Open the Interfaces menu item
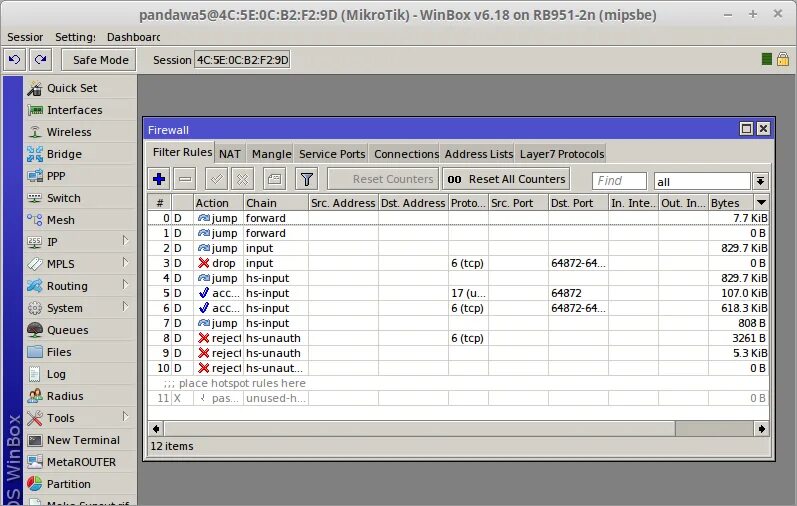The height and width of the screenshot is (506, 797). coord(80,110)
